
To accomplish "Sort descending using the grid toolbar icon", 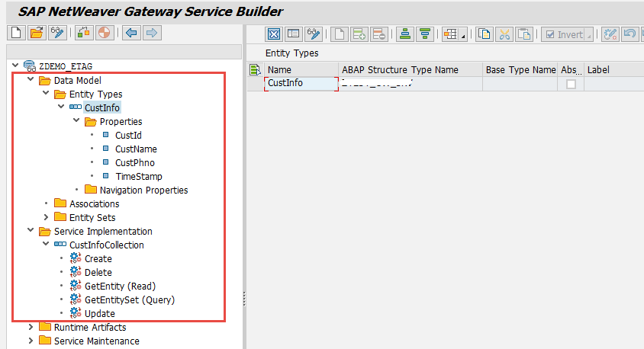I will [x=425, y=34].
